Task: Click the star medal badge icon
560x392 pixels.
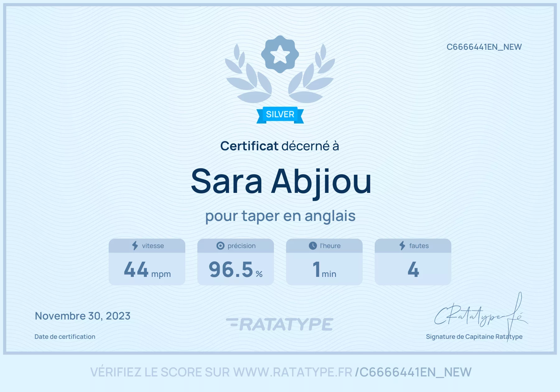Action: (280, 54)
